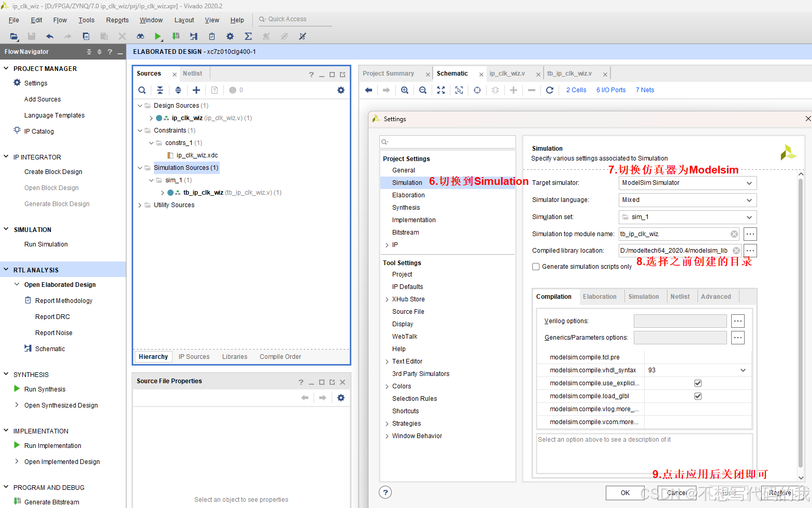Switch to Compile Order tab in Sources
Viewport: 812px width, 508px height.
click(x=280, y=357)
